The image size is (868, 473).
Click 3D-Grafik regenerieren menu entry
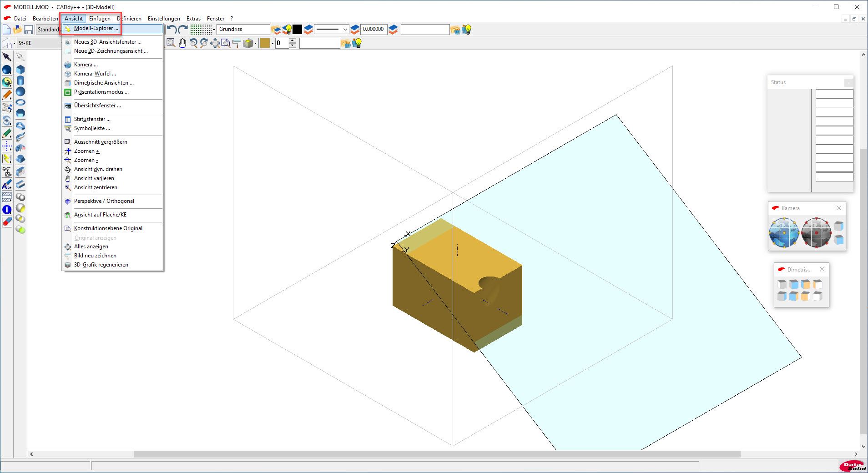click(x=112, y=265)
